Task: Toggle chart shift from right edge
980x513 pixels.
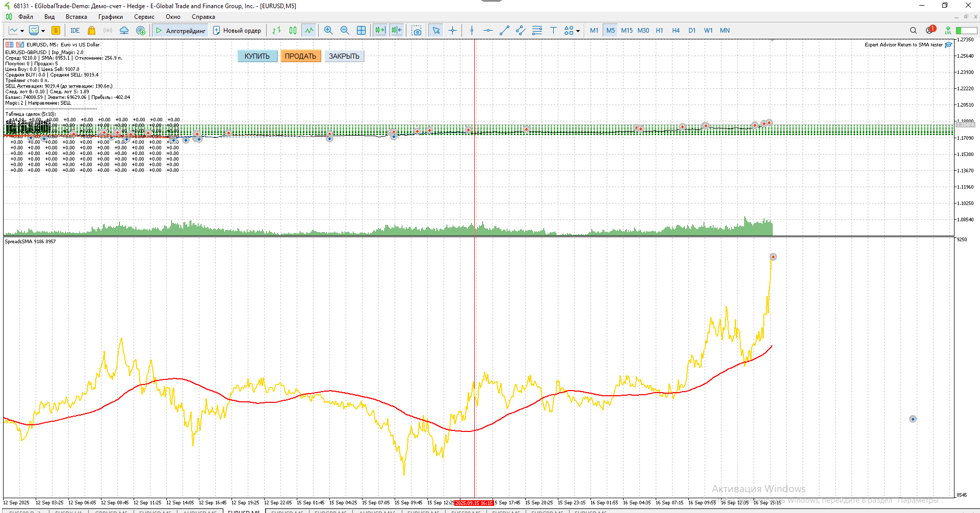Action: (x=397, y=31)
